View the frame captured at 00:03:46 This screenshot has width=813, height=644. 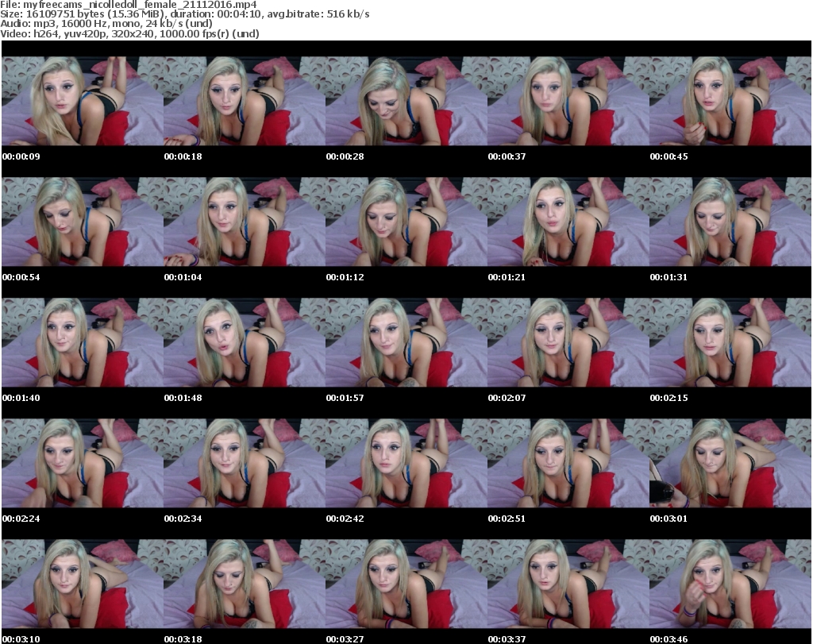tap(730, 584)
